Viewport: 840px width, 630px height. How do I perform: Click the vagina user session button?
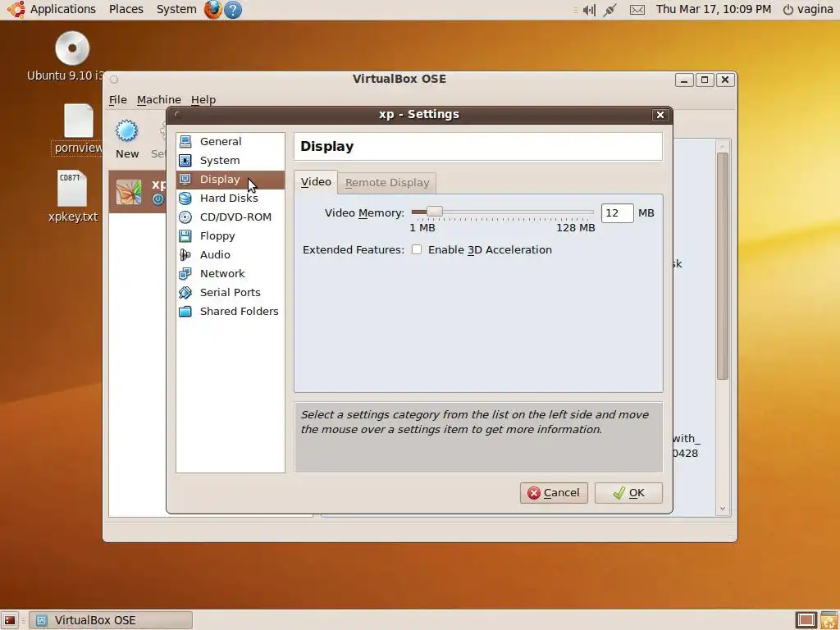[808, 10]
